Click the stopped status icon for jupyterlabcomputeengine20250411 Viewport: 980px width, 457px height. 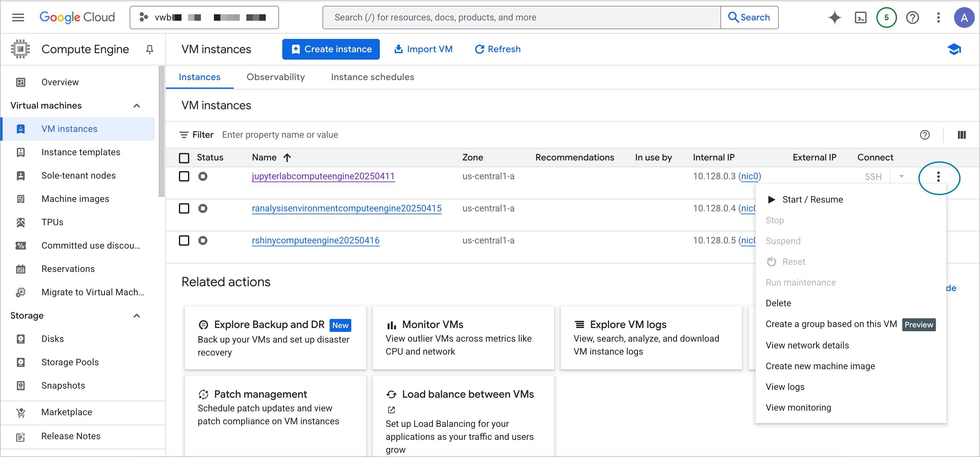[203, 176]
